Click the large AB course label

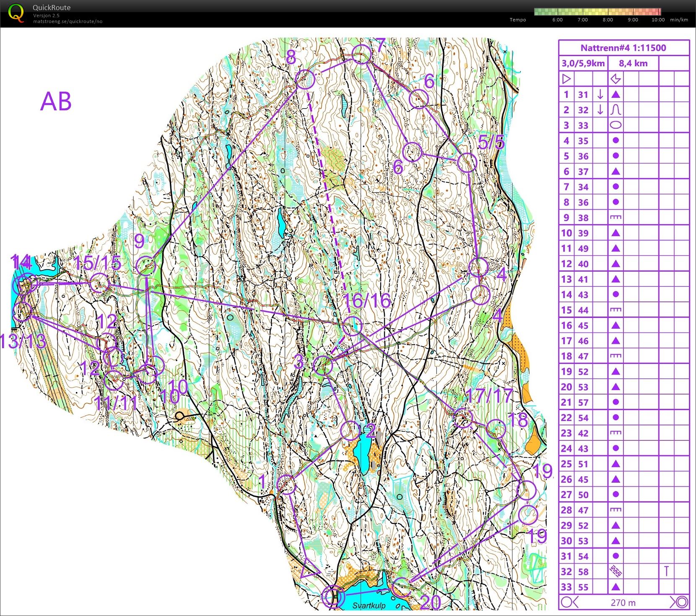click(x=56, y=101)
